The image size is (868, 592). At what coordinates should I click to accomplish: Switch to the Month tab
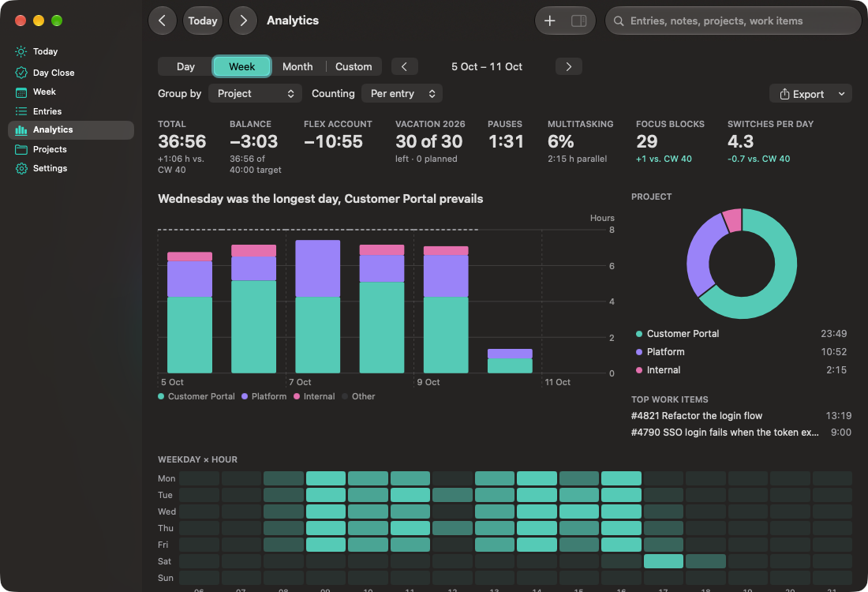tap(297, 66)
